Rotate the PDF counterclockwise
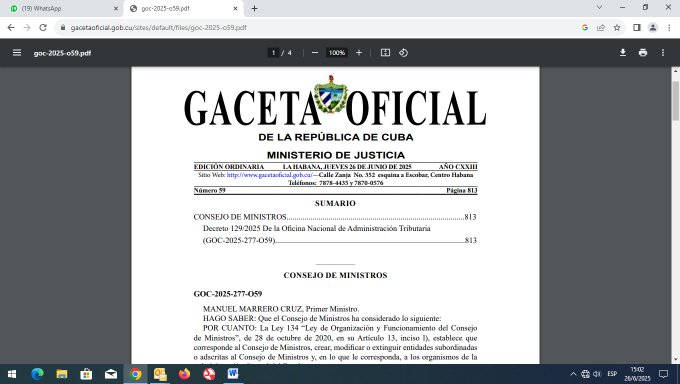Viewport: 680px width, 384px height. (x=403, y=53)
